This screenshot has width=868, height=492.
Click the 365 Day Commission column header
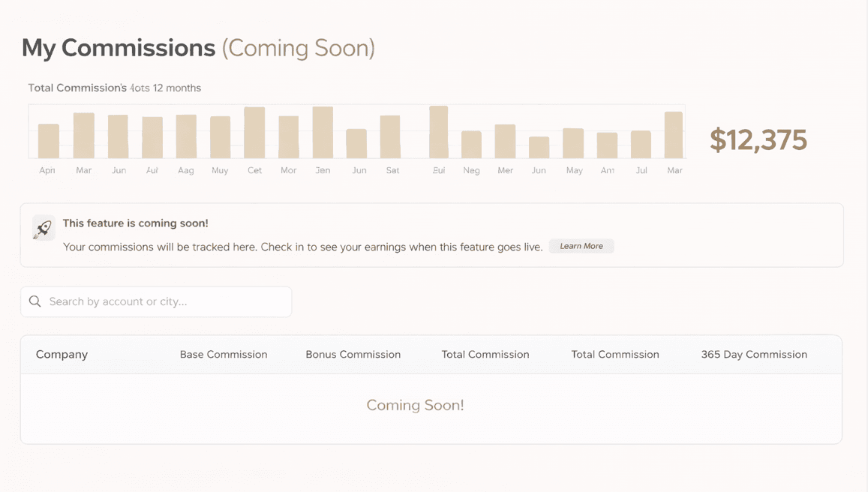tap(754, 355)
